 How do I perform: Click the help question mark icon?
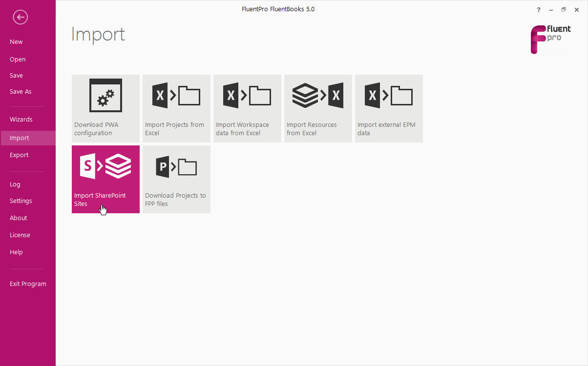539,10
